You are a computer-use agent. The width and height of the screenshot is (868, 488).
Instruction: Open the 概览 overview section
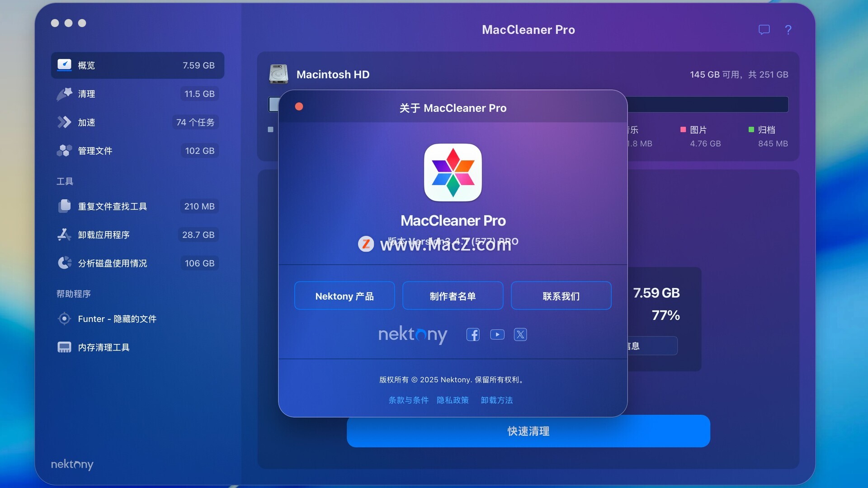point(137,65)
